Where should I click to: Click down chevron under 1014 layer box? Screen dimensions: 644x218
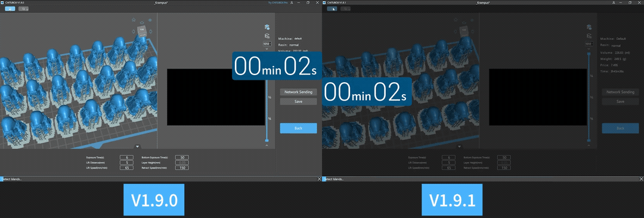click(x=267, y=48)
